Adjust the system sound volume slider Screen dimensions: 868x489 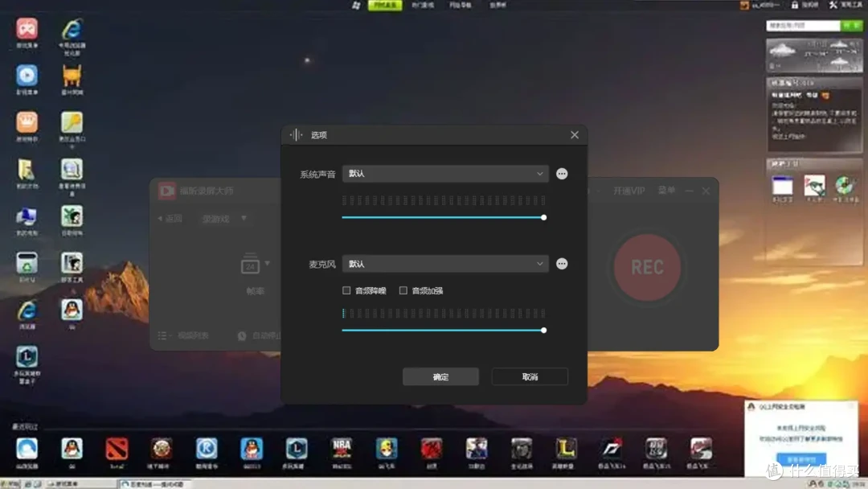444,218
